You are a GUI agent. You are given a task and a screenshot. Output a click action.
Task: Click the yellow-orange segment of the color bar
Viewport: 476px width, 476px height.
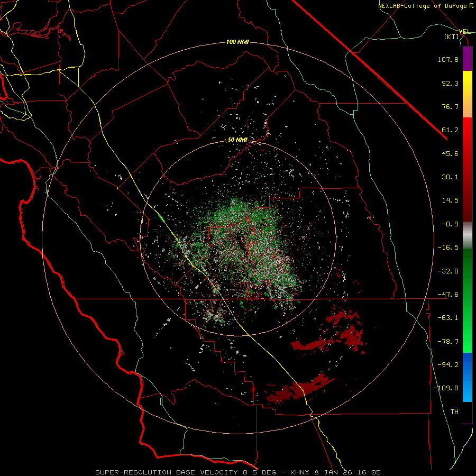tap(467, 94)
